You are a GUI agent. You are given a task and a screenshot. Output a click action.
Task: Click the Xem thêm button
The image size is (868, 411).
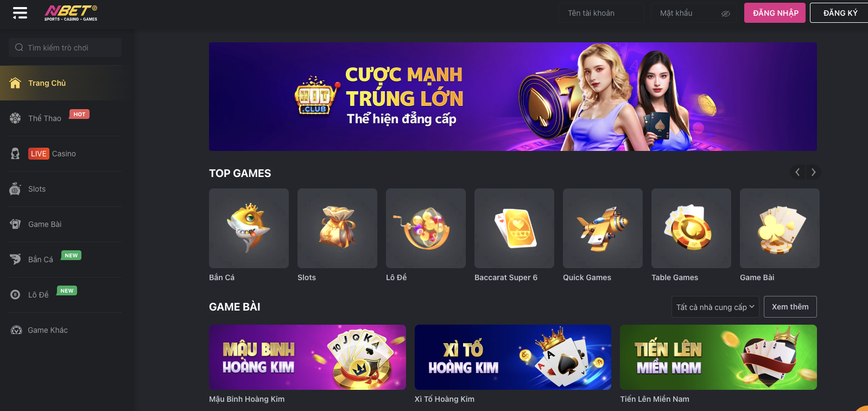point(790,307)
